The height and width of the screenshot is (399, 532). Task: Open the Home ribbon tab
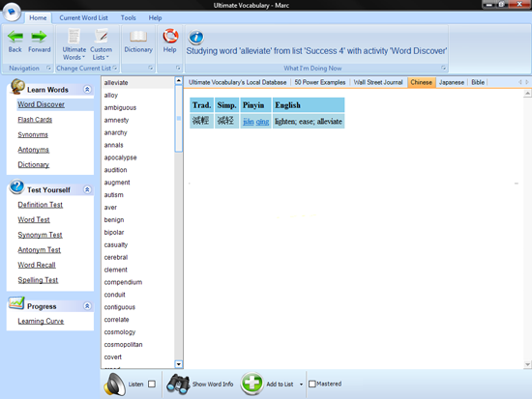point(38,18)
